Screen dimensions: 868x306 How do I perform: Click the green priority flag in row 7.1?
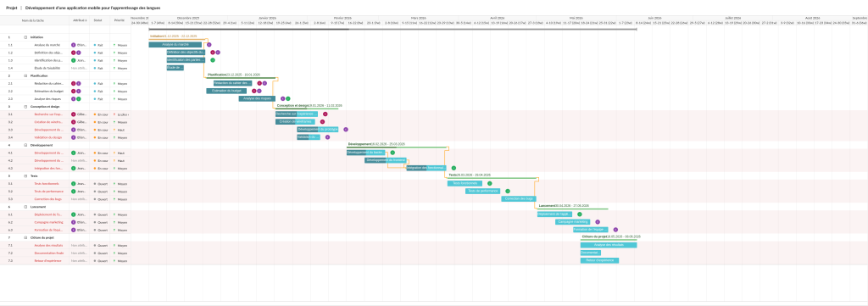114,245
